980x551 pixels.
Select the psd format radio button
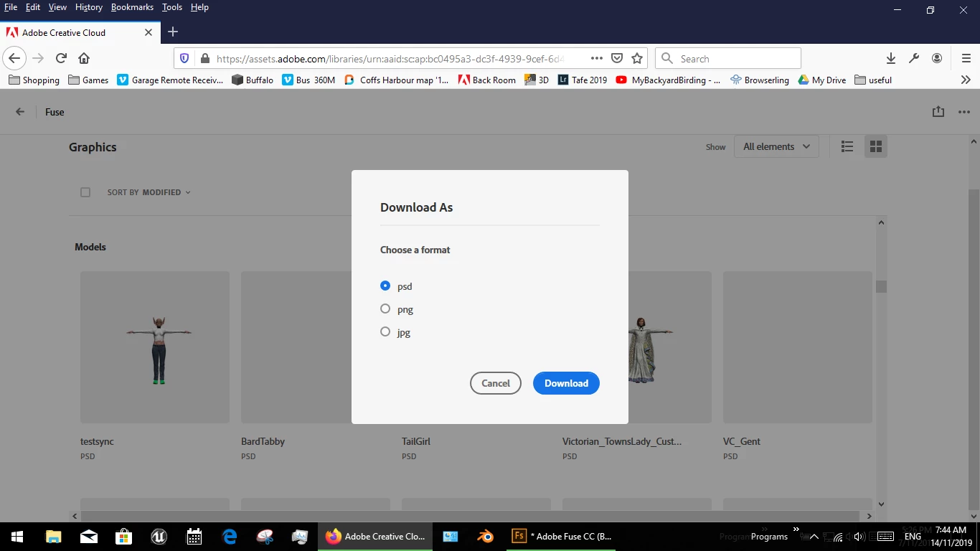385,286
